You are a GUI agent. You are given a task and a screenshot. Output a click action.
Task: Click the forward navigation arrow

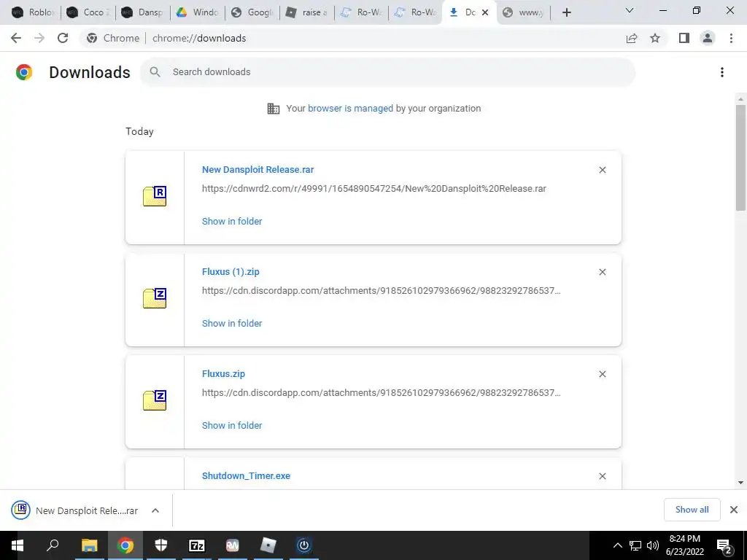click(39, 38)
